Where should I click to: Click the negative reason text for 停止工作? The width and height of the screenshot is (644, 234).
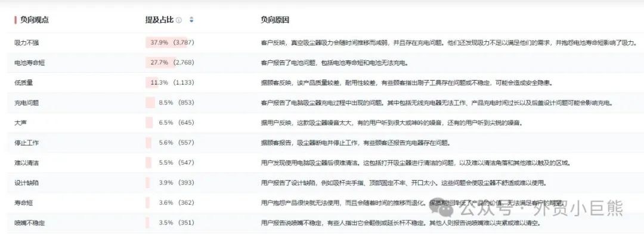[x=355, y=143]
